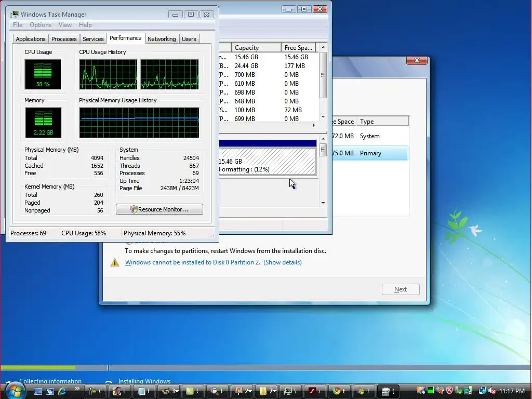The height and width of the screenshot is (399, 532).
Task: Click the network connection tray icon
Action: [482, 391]
